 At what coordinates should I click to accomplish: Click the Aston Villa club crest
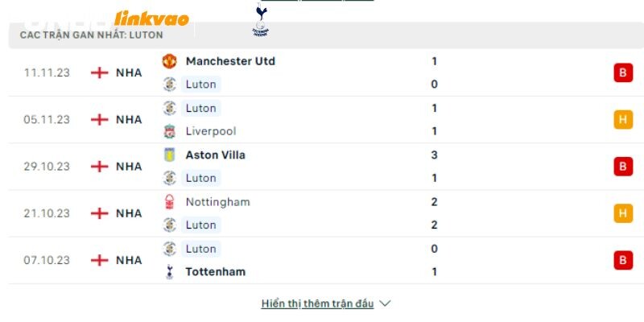click(169, 155)
